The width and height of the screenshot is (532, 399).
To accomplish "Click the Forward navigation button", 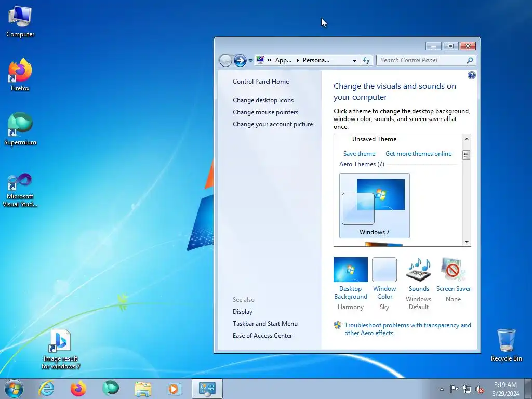I will [240, 60].
